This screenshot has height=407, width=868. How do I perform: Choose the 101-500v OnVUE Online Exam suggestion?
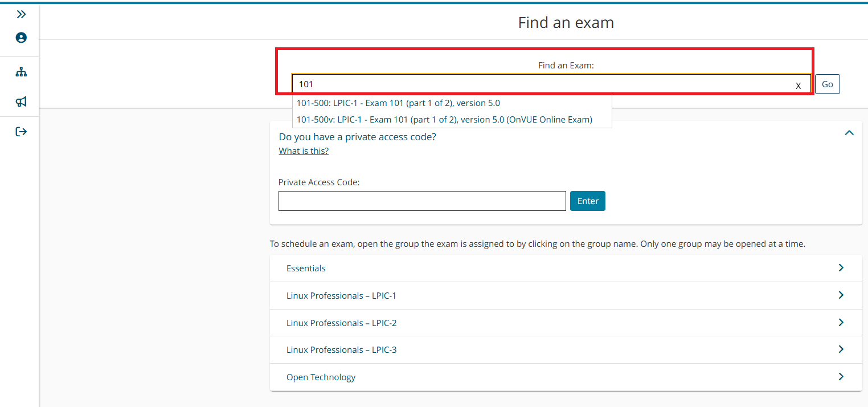tap(444, 120)
